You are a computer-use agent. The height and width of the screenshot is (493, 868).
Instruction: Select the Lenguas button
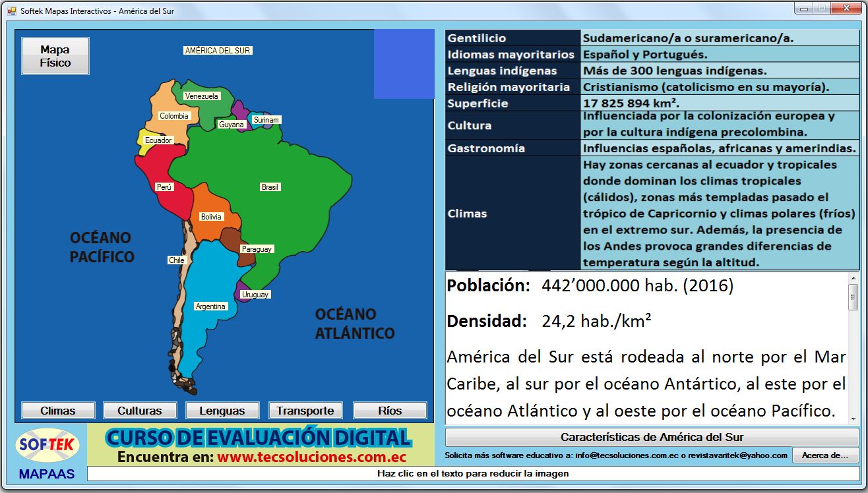tap(222, 411)
